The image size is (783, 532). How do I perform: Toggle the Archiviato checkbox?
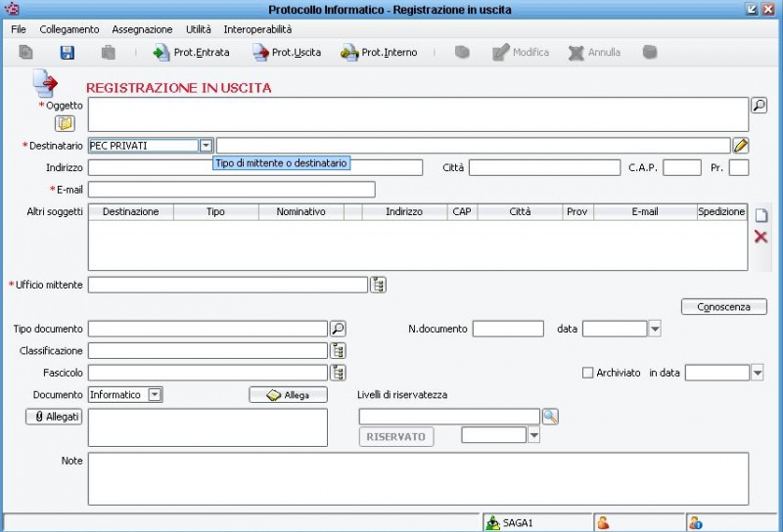click(587, 373)
